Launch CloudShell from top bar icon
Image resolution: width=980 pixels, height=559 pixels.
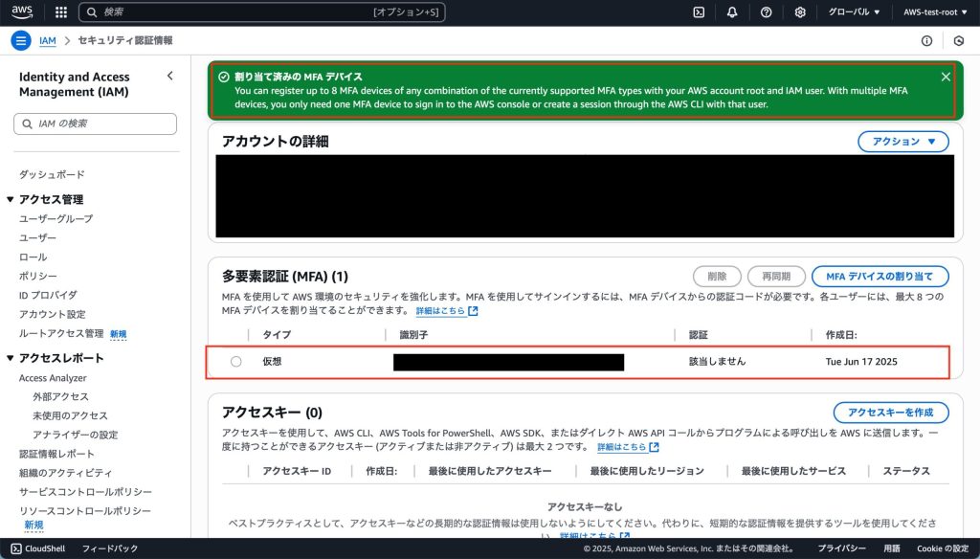coord(699,11)
